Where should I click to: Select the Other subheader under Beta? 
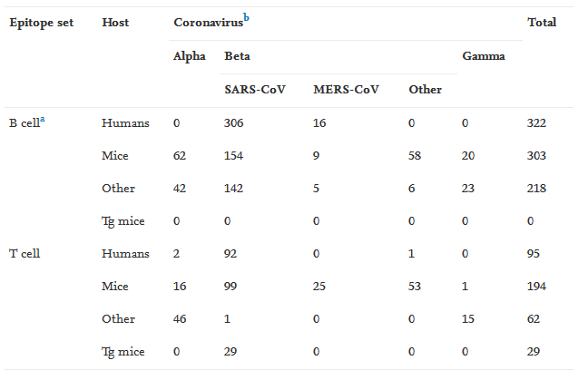[426, 90]
